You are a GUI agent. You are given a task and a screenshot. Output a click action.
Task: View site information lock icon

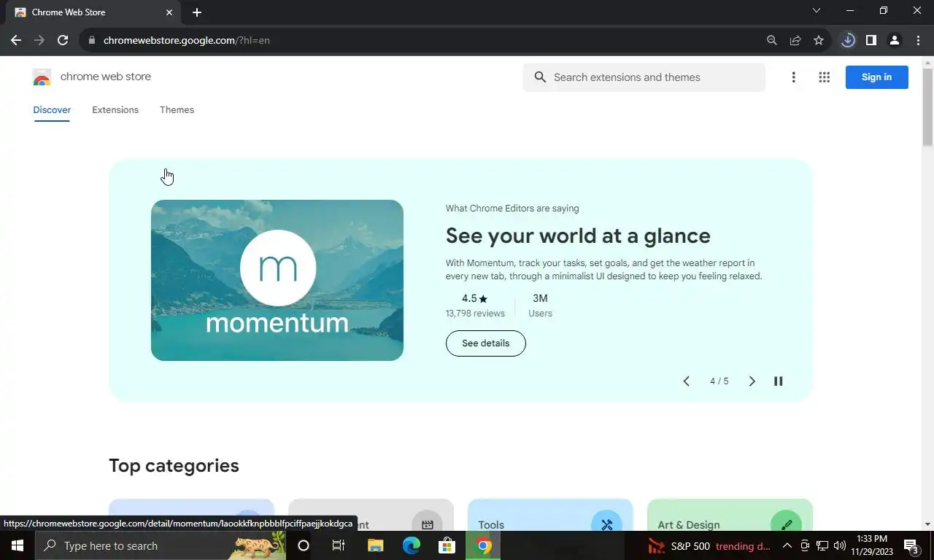coord(92,40)
